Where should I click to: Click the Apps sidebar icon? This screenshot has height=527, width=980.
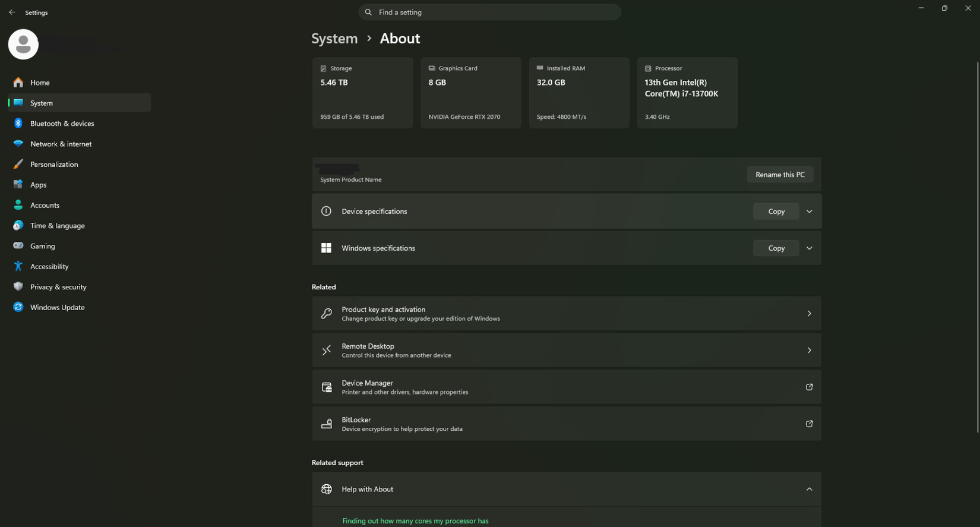[18, 184]
